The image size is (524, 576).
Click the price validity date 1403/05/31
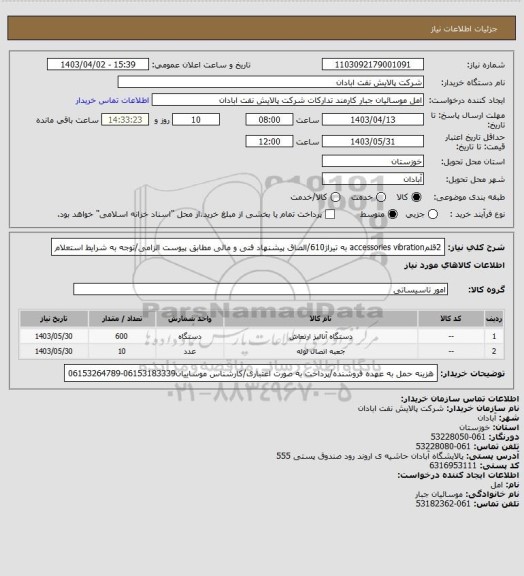(373, 141)
